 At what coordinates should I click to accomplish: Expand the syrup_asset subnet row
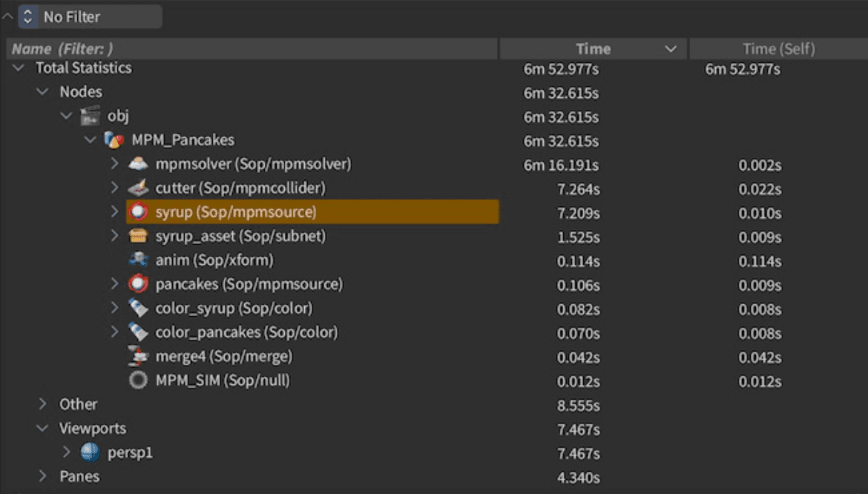114,236
